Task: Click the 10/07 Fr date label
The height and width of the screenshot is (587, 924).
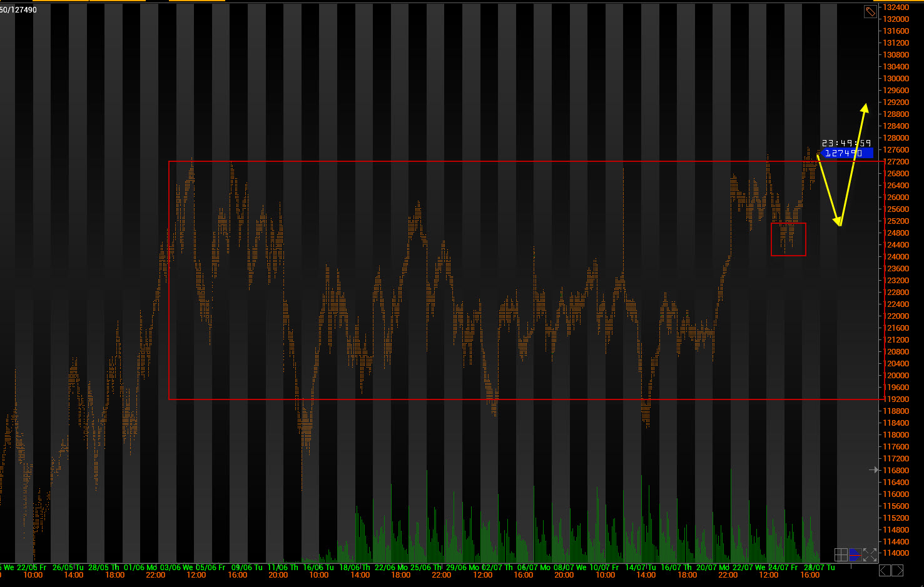Action: (604, 568)
